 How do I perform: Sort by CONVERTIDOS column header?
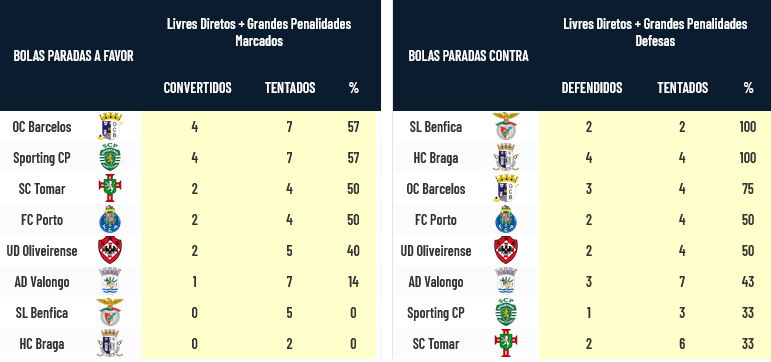tap(197, 88)
